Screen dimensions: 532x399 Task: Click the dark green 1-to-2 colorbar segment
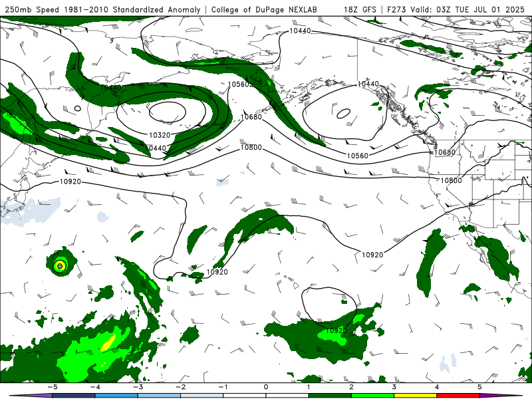coord(330,396)
